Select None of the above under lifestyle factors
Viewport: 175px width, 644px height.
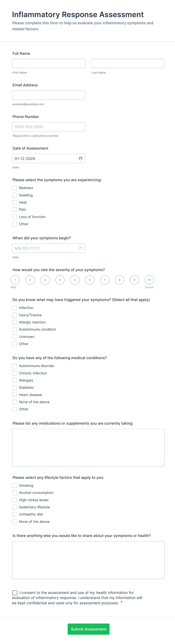click(14, 522)
